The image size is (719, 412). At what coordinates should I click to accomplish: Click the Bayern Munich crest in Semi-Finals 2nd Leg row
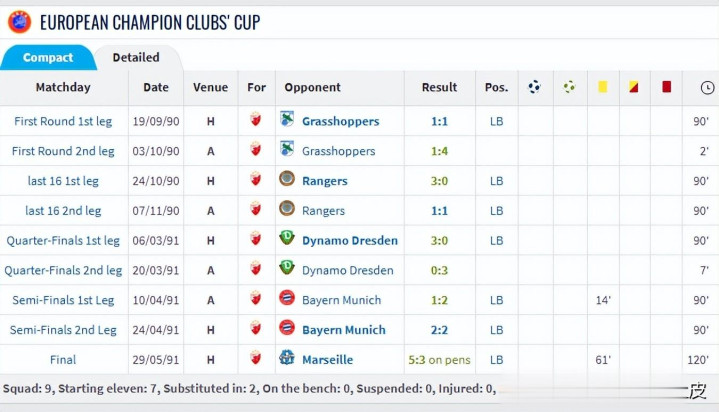(x=287, y=327)
